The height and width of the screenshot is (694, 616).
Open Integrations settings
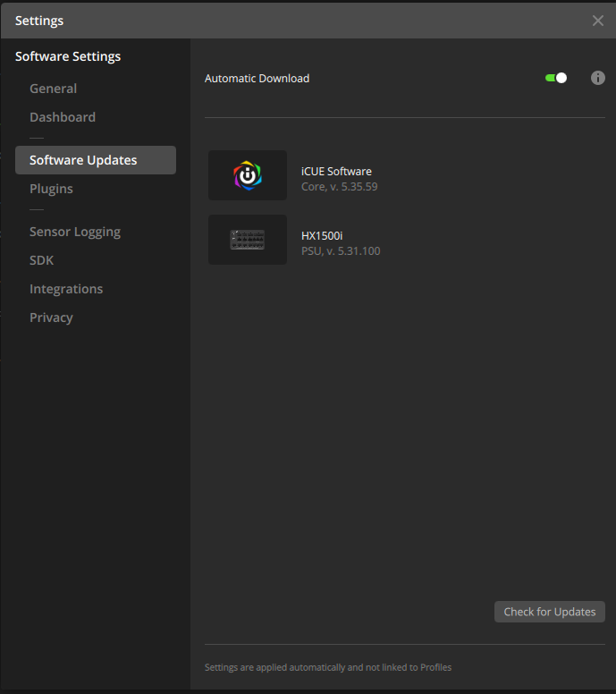[x=66, y=289]
